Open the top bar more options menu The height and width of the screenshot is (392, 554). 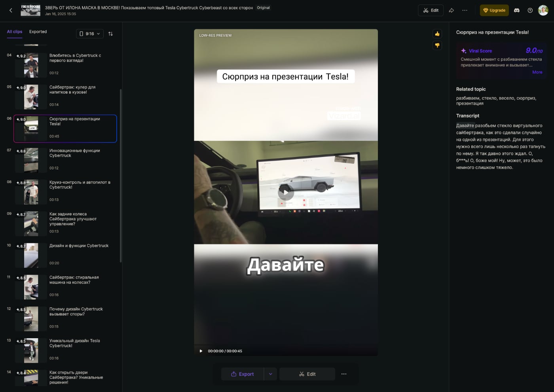[465, 10]
